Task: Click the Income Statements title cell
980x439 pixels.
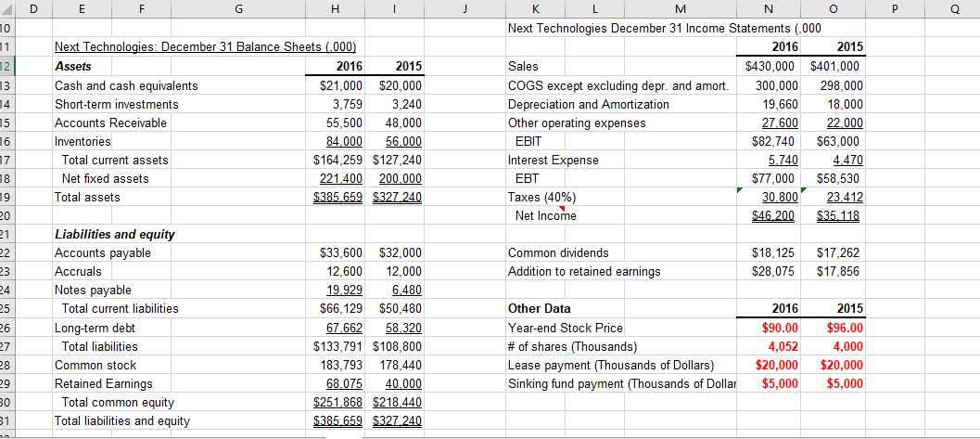Action: pos(665,28)
